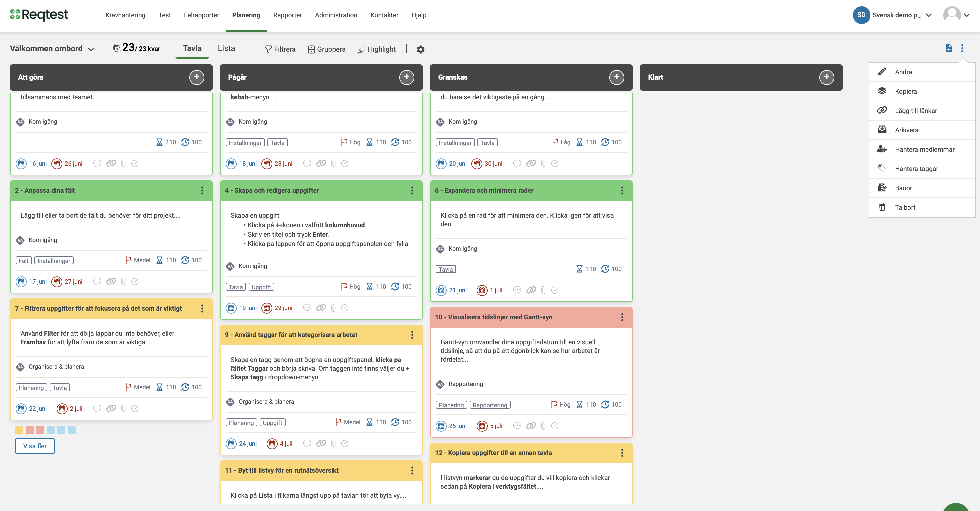This screenshot has height=511, width=980.
Task: Click the Reqtest logo
Action: coord(39,15)
